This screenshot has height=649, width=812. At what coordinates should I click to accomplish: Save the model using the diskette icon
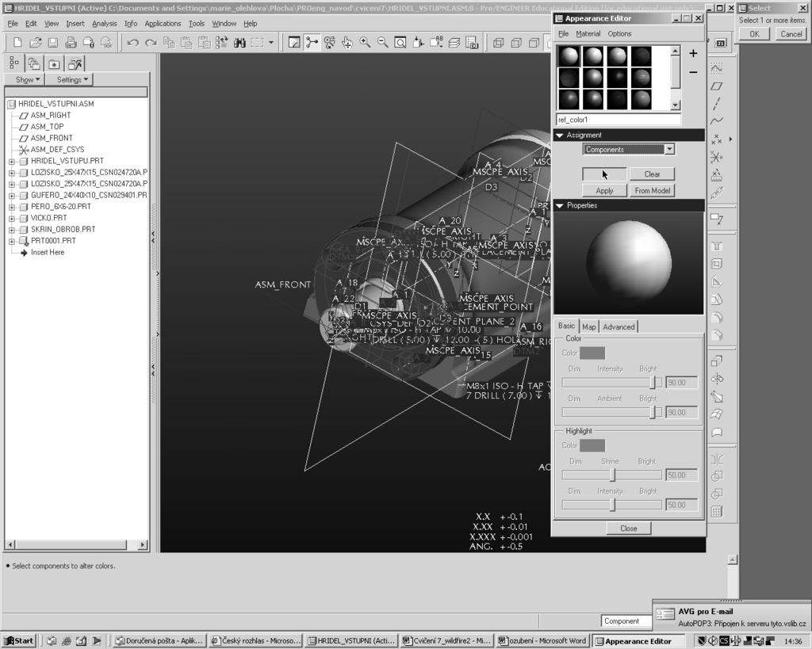pyautogui.click(x=53, y=43)
